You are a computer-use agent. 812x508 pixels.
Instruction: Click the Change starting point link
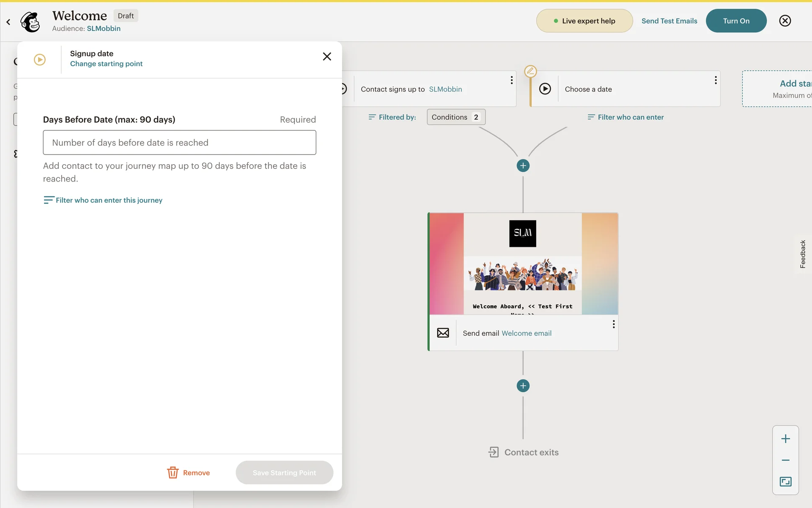click(106, 64)
